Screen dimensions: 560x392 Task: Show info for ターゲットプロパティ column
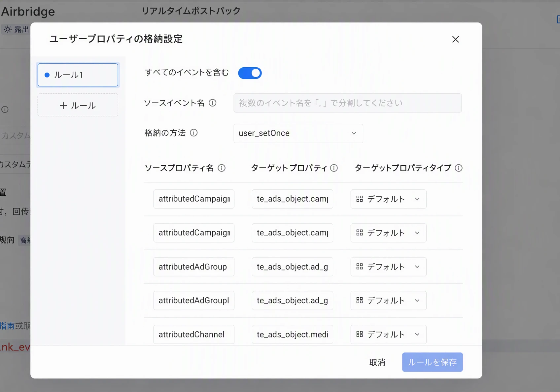click(x=334, y=168)
